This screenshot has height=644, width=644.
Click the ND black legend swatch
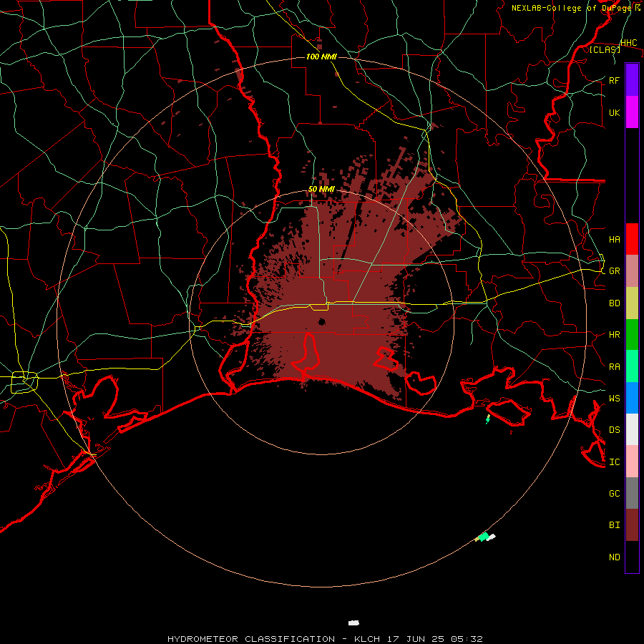point(632,557)
